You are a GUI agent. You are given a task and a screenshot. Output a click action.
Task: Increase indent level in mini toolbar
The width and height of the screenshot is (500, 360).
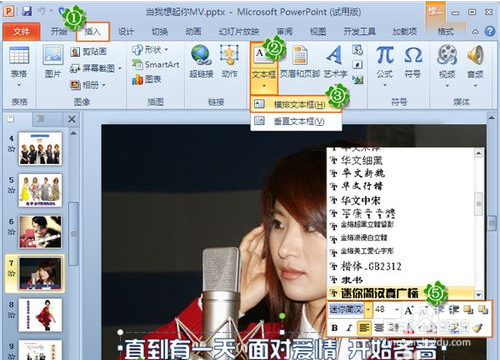pyautogui.click(x=454, y=310)
